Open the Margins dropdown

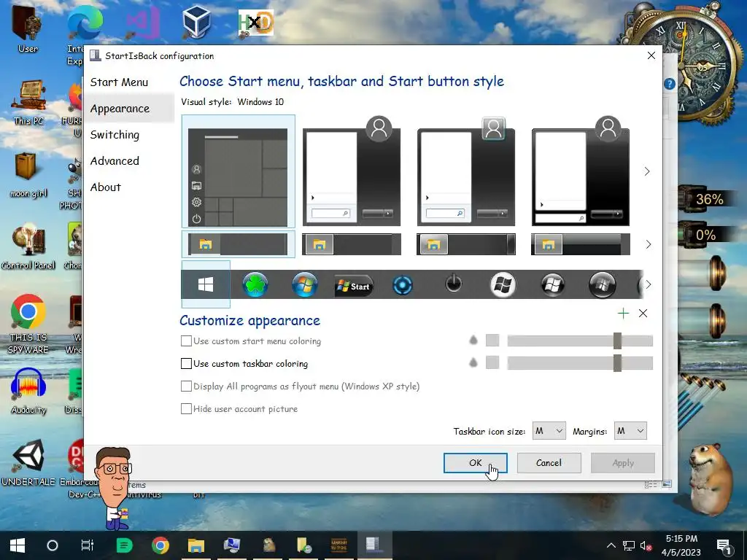click(630, 431)
